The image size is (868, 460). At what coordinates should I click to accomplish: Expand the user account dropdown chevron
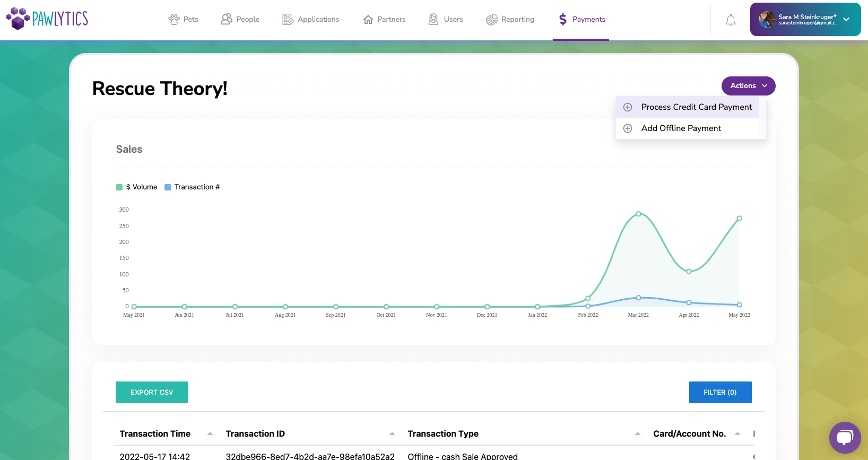tap(846, 20)
